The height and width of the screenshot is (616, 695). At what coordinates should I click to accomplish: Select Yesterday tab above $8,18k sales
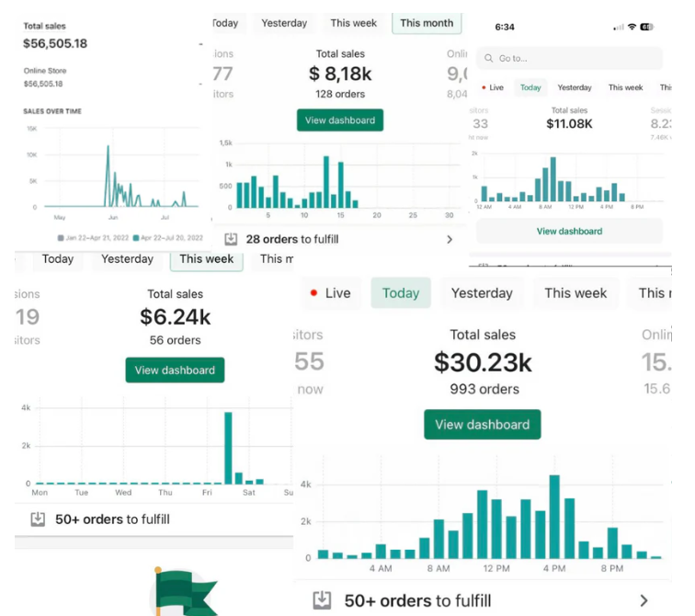click(x=284, y=23)
